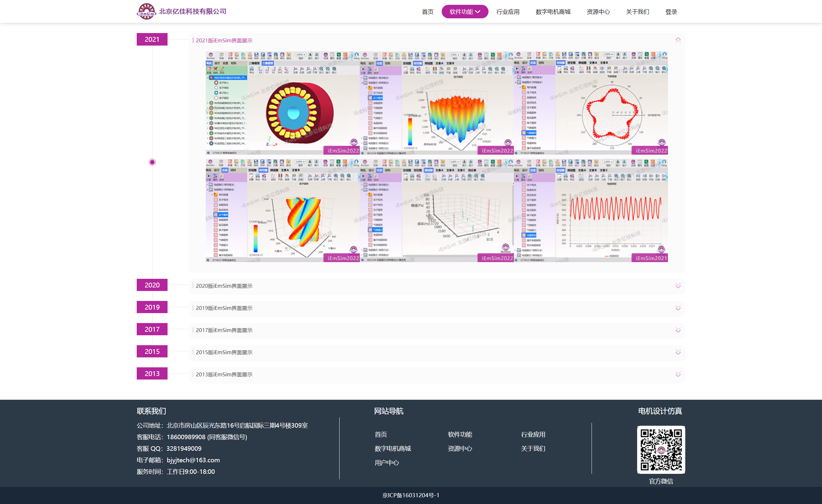
Task: Click the QQ number 3281949009
Action: click(x=184, y=448)
